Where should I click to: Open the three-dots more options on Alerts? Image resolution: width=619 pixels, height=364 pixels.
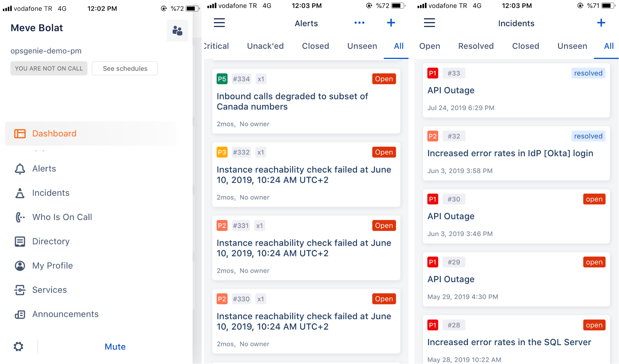pos(359,23)
